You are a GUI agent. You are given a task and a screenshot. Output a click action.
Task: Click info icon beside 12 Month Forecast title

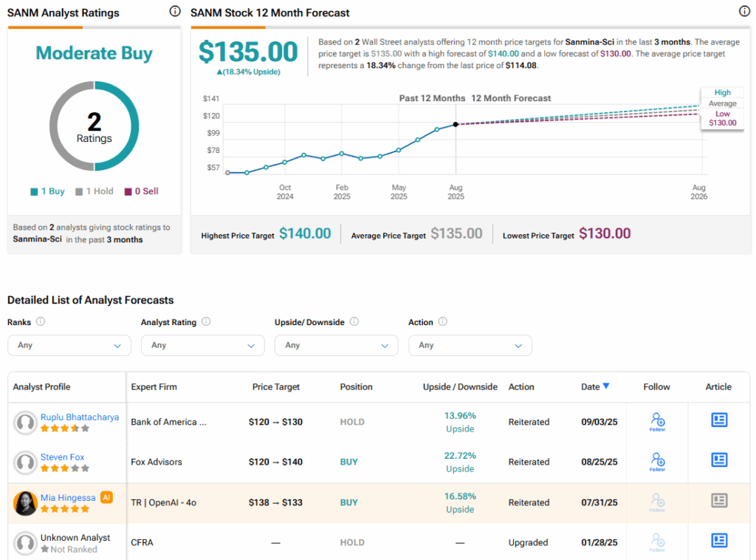click(744, 12)
